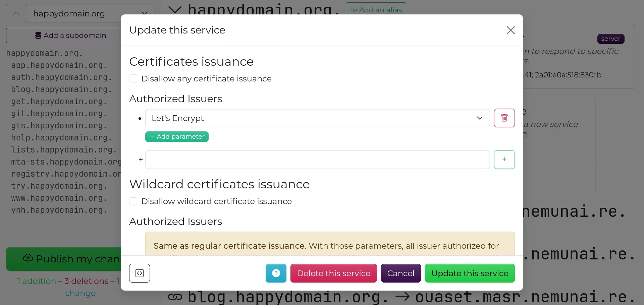This screenshot has width=644, height=305.
Task: Click the cloud upload icon on Publish
Action: pyautogui.click(x=28, y=258)
